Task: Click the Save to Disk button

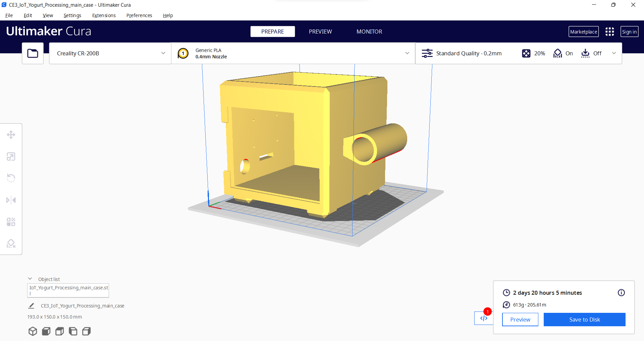Action: (584, 320)
